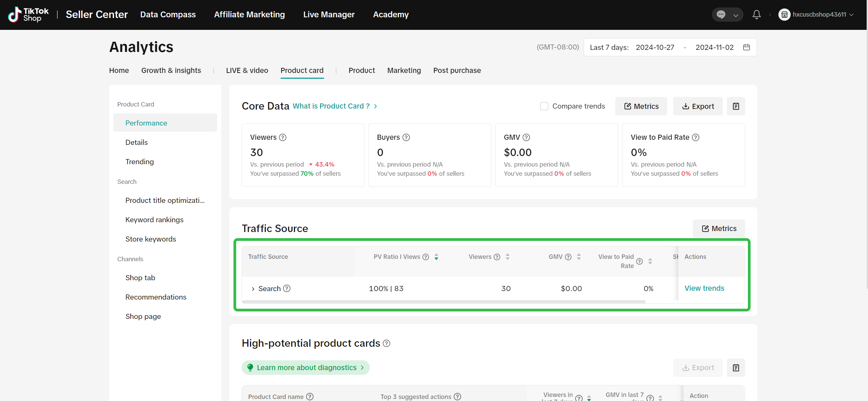This screenshot has width=868, height=401.
Task: Click help icon beside High-potential product cards
Action: pyautogui.click(x=386, y=343)
